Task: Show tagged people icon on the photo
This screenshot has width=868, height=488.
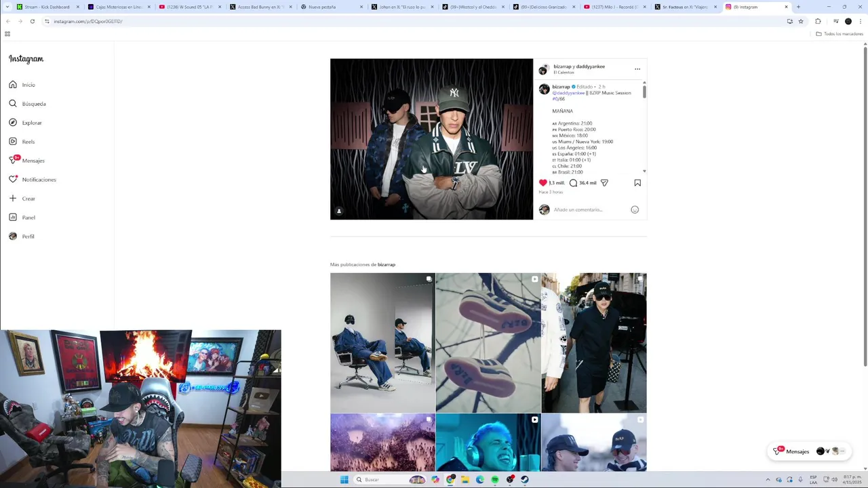Action: 339,211
